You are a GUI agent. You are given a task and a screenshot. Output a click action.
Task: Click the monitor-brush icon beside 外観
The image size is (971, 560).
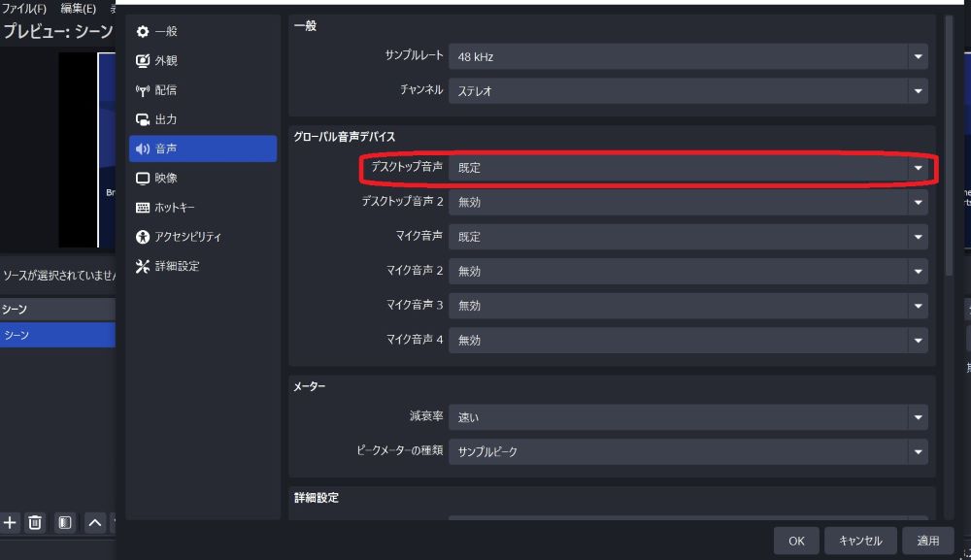click(x=143, y=60)
